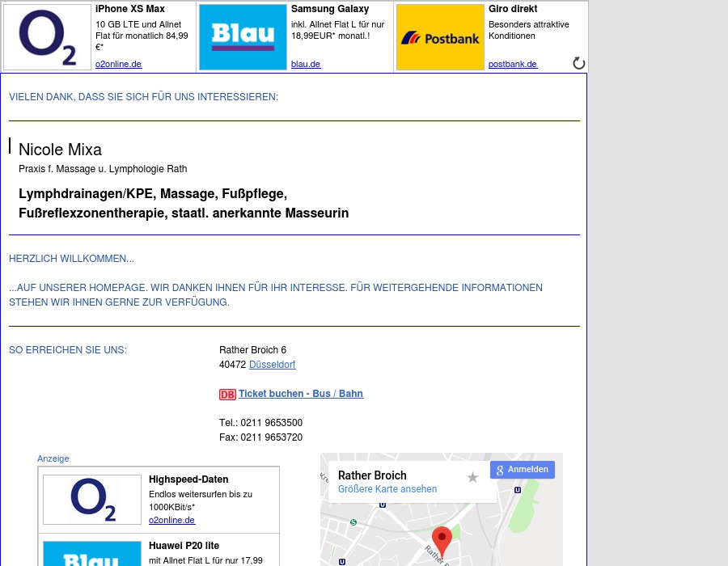
Task: Click the Blau logo in top ad banner
Action: tap(243, 37)
